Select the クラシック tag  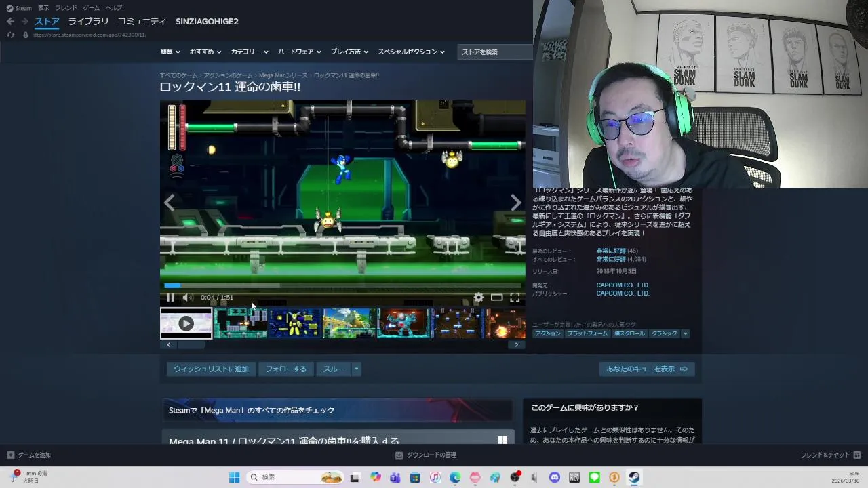click(x=664, y=333)
